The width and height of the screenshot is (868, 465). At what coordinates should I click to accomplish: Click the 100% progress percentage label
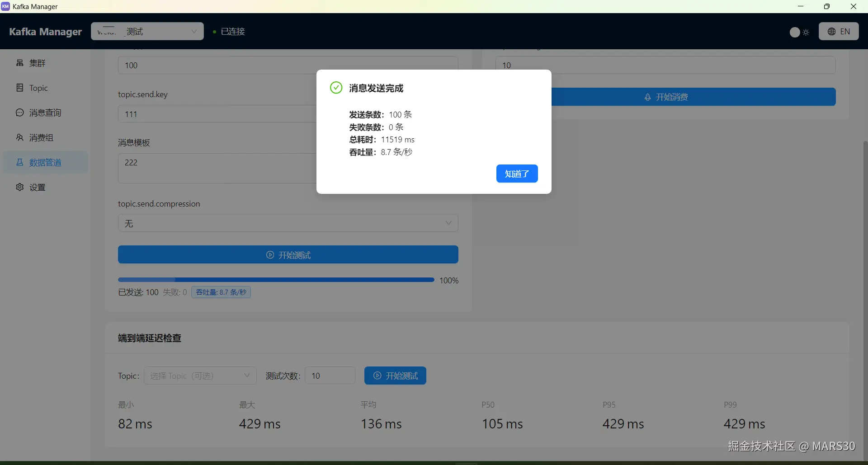click(449, 281)
